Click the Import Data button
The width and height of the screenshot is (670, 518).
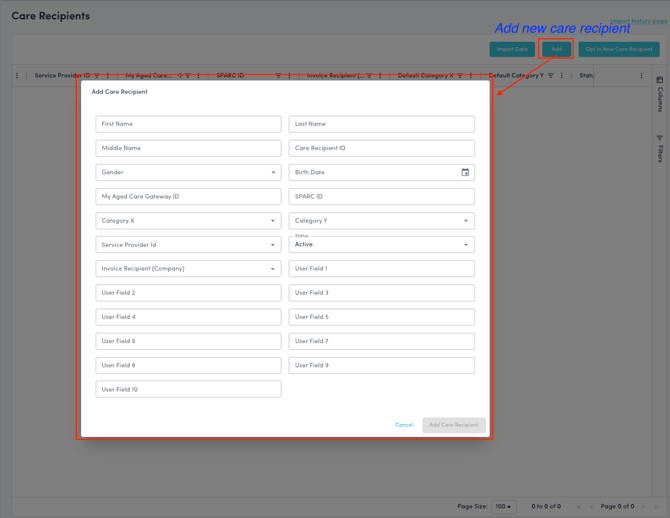(512, 49)
